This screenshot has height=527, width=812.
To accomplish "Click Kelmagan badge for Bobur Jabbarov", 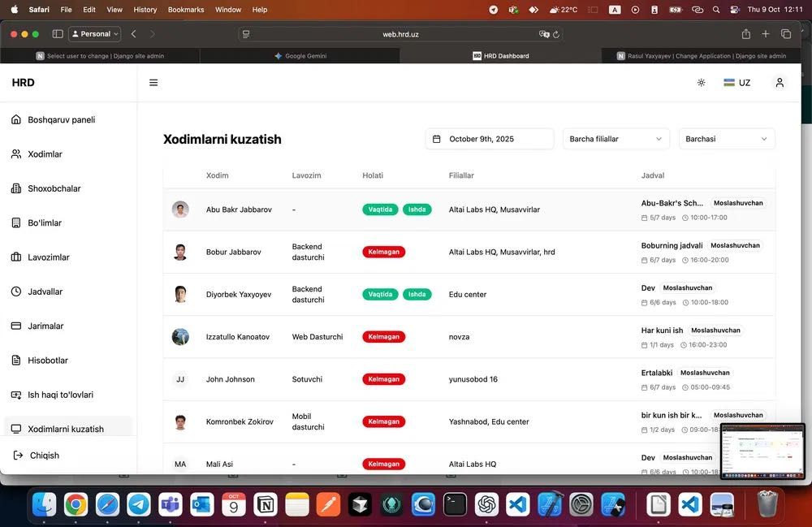I will (x=384, y=252).
